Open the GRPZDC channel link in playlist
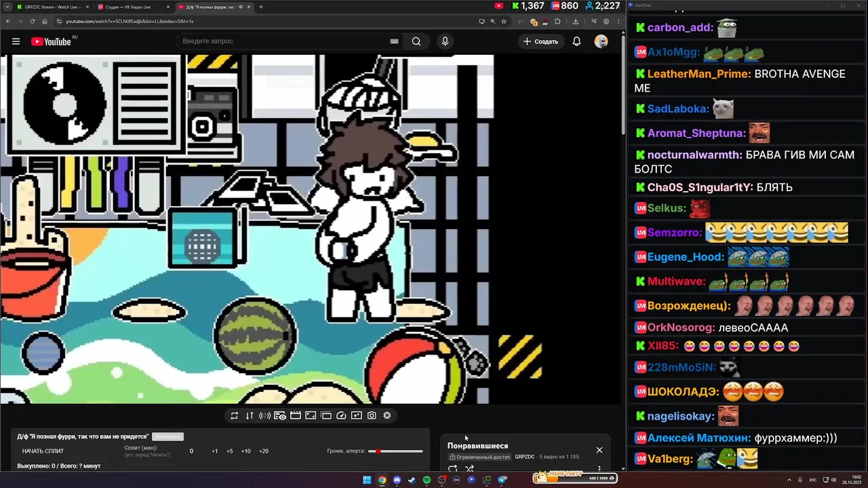The image size is (868, 488). [525, 457]
